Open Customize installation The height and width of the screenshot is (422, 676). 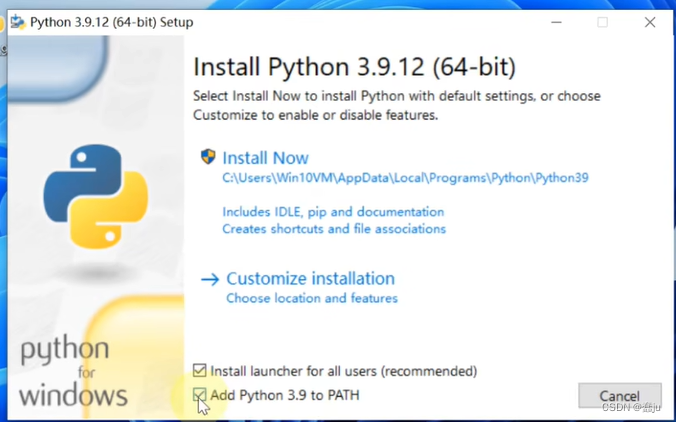tap(310, 278)
